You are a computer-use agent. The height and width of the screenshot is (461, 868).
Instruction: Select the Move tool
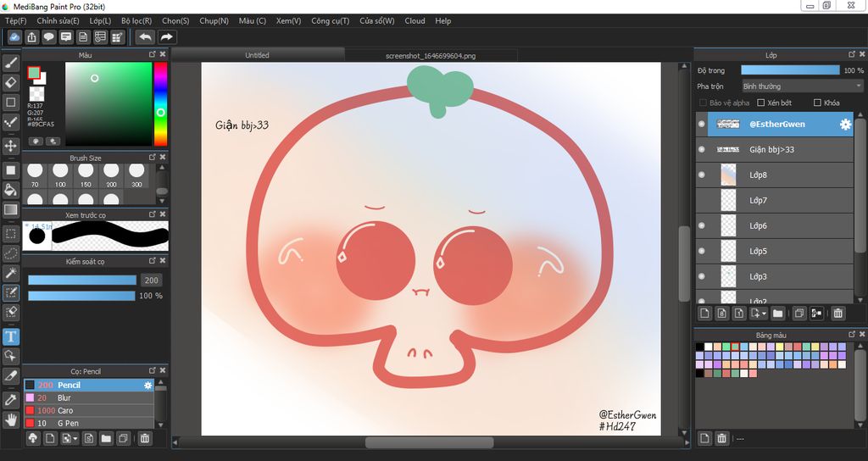10,146
